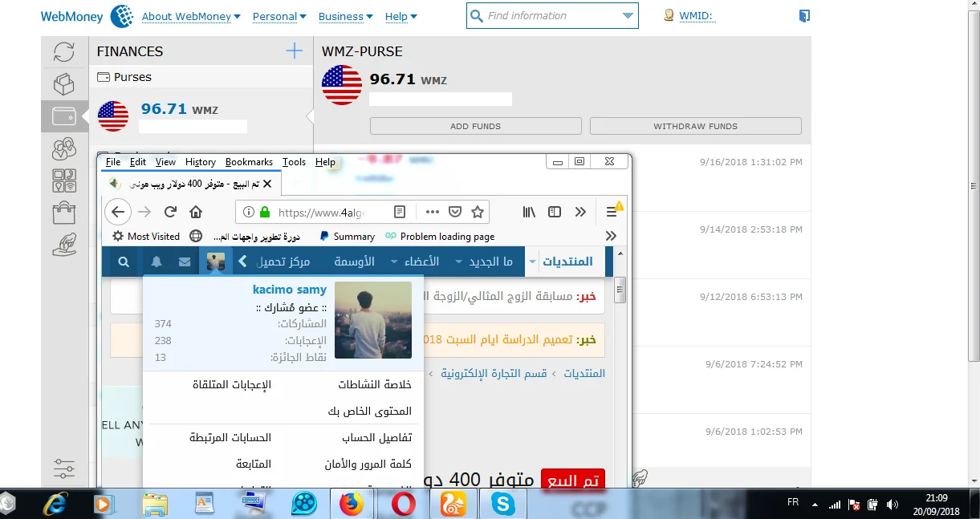Viewport: 980px width, 519px height.
Task: Close the Firefox tab
Action: (x=268, y=184)
